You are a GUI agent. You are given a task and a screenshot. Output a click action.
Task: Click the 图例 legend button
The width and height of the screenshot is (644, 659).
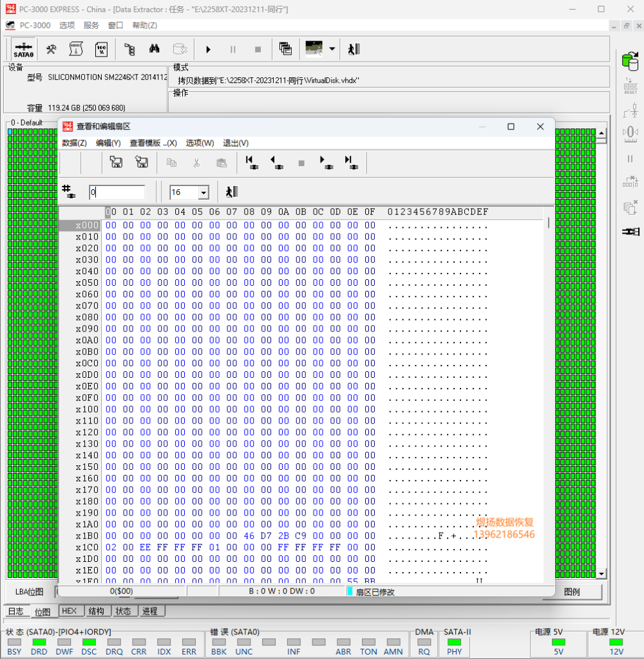[572, 592]
